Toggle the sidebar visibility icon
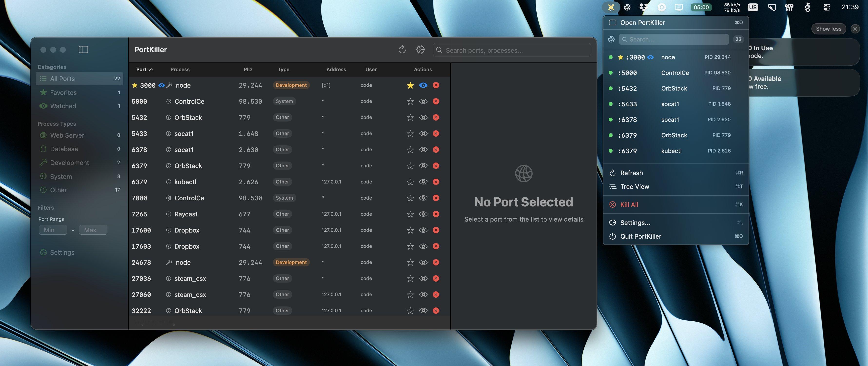This screenshot has height=366, width=868. pyautogui.click(x=83, y=49)
